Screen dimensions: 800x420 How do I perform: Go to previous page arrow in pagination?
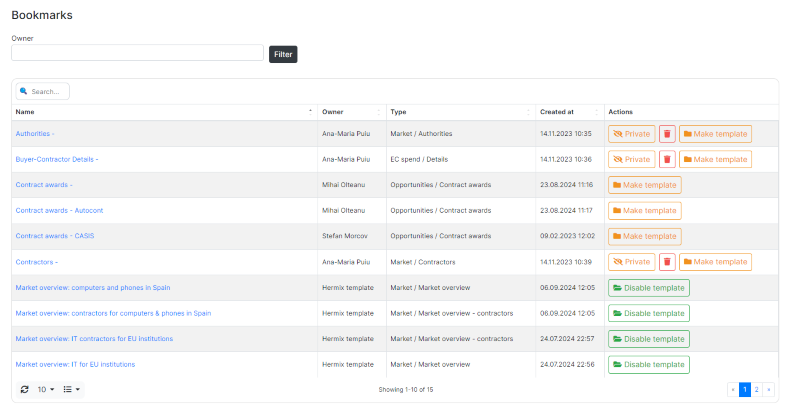click(733, 389)
